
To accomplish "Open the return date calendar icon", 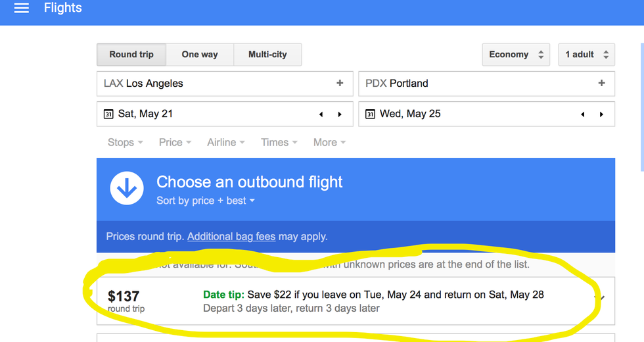I will (x=370, y=114).
